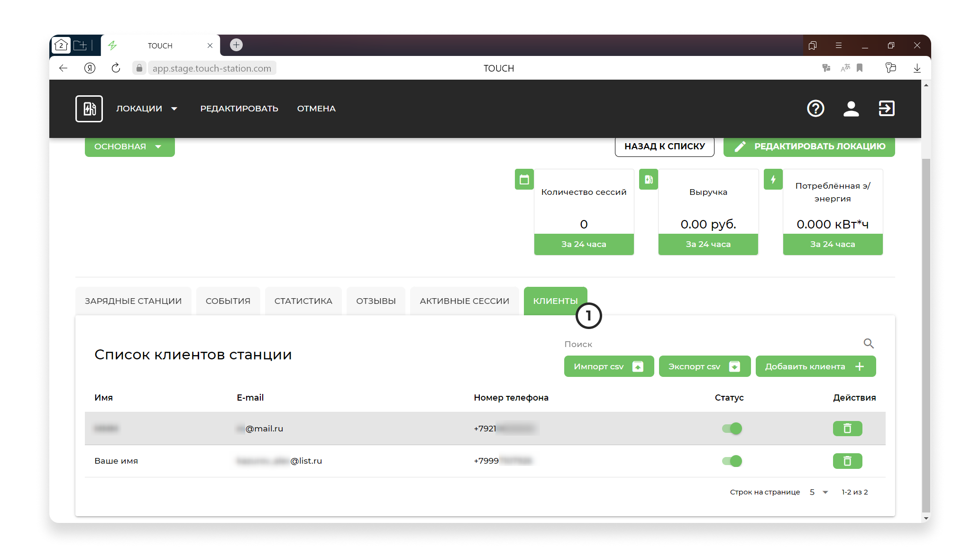Click the page translate icon

coord(845,68)
